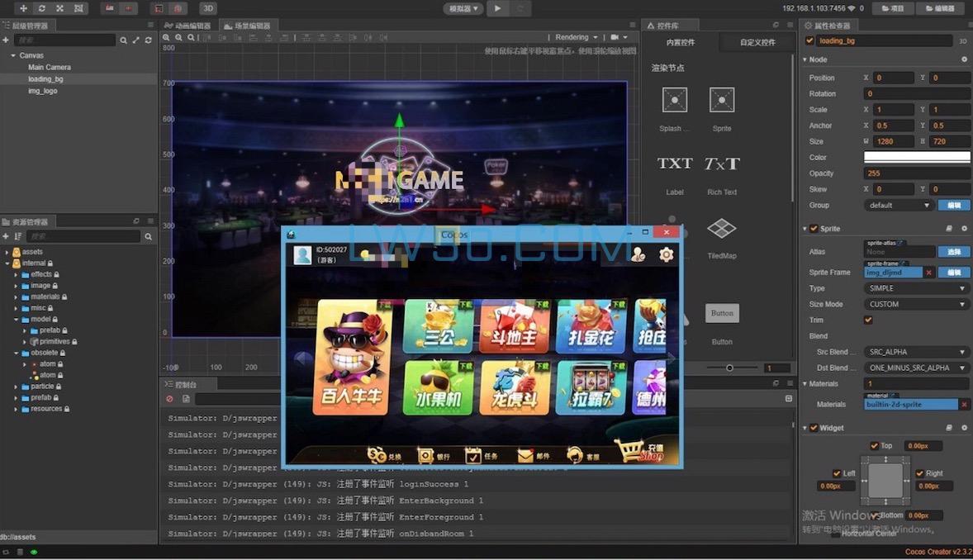
Task: Toggle the loading_bg node active checkbox
Action: coord(809,40)
